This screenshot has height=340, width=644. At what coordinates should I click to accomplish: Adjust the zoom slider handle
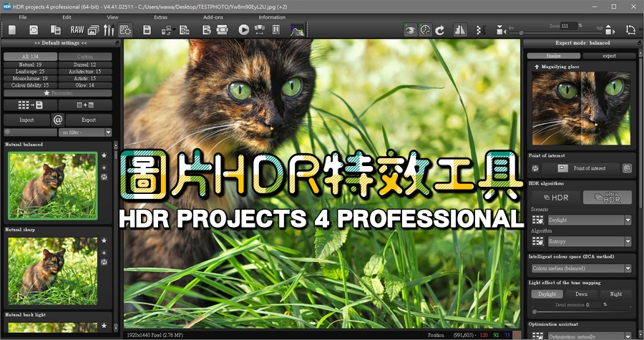pyautogui.click(x=521, y=32)
